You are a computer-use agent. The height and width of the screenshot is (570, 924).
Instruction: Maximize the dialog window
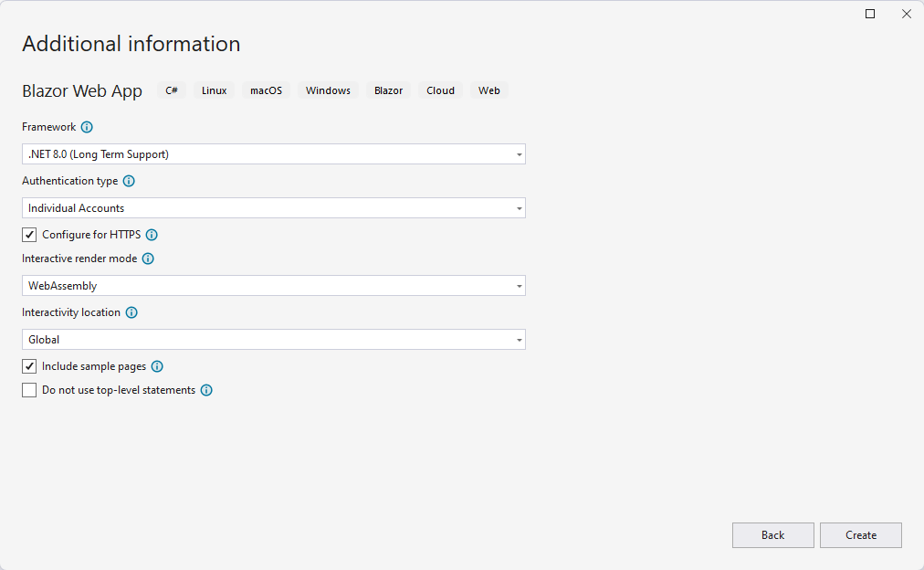click(870, 14)
